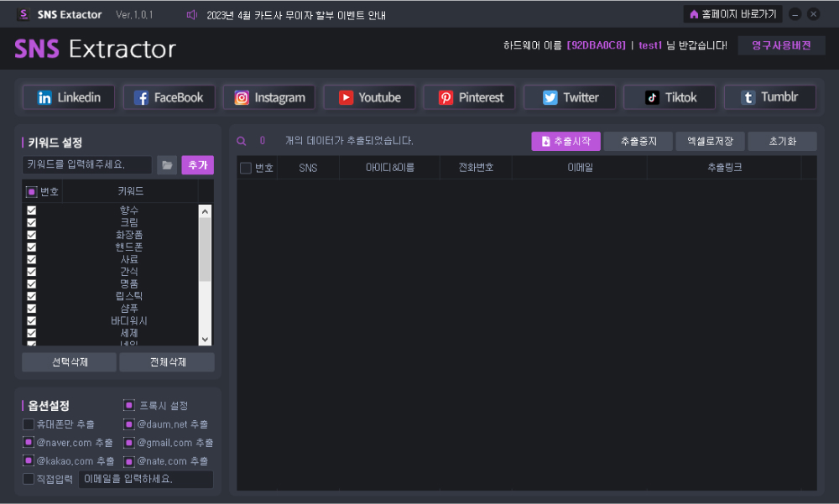The width and height of the screenshot is (839, 504).
Task: Select the Twitter platform button
Action: tap(570, 97)
